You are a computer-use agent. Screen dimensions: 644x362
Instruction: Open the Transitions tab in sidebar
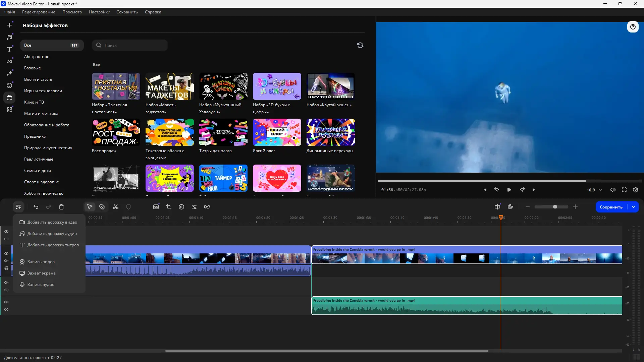pyautogui.click(x=9, y=61)
